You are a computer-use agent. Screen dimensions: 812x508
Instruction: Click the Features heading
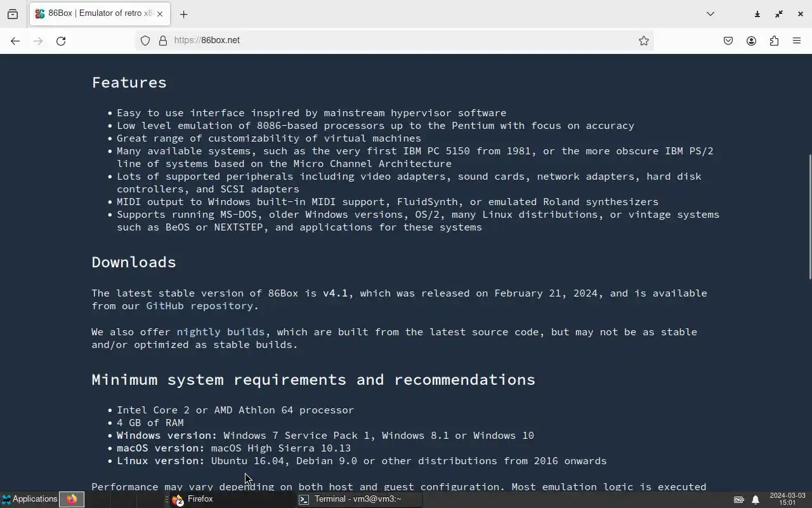click(x=129, y=83)
